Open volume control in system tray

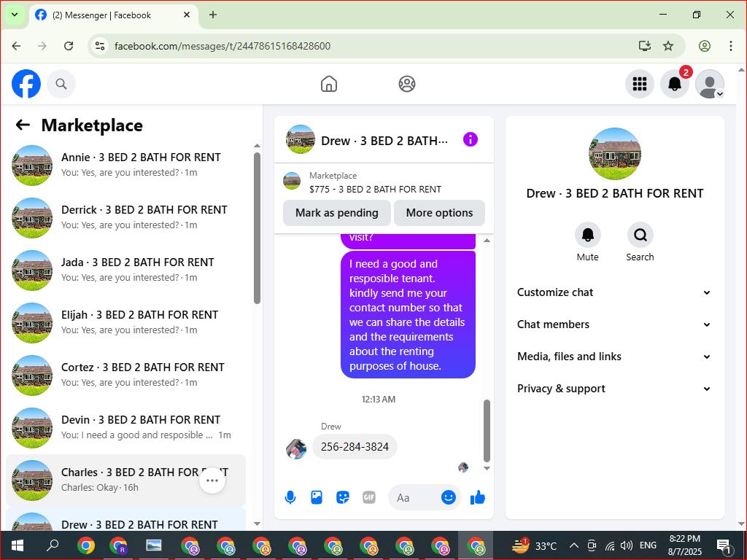coord(627,545)
